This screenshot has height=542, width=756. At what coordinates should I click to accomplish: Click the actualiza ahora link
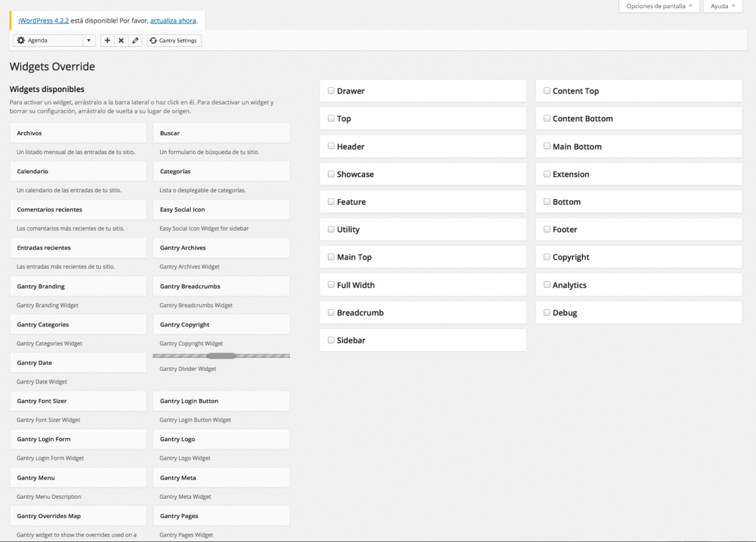[173, 21]
